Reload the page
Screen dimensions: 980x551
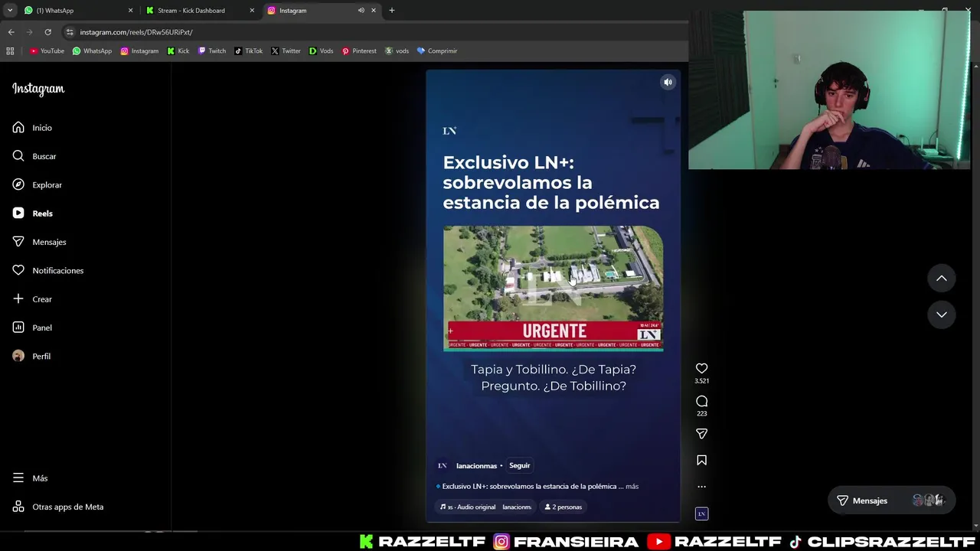pos(47,32)
